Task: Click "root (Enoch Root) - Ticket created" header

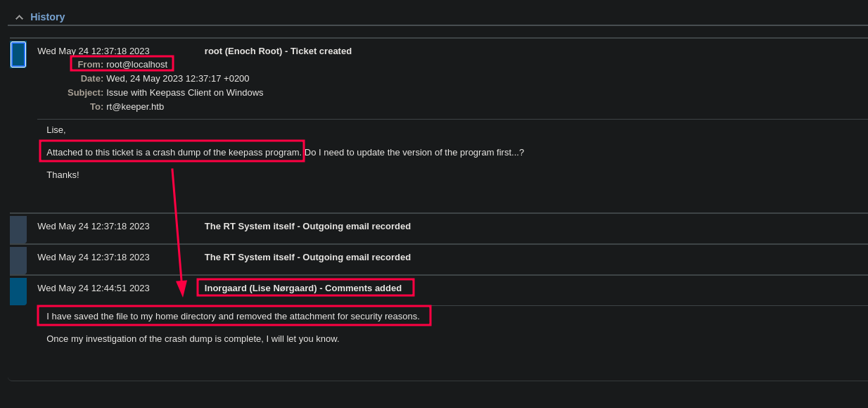Action: pos(278,51)
